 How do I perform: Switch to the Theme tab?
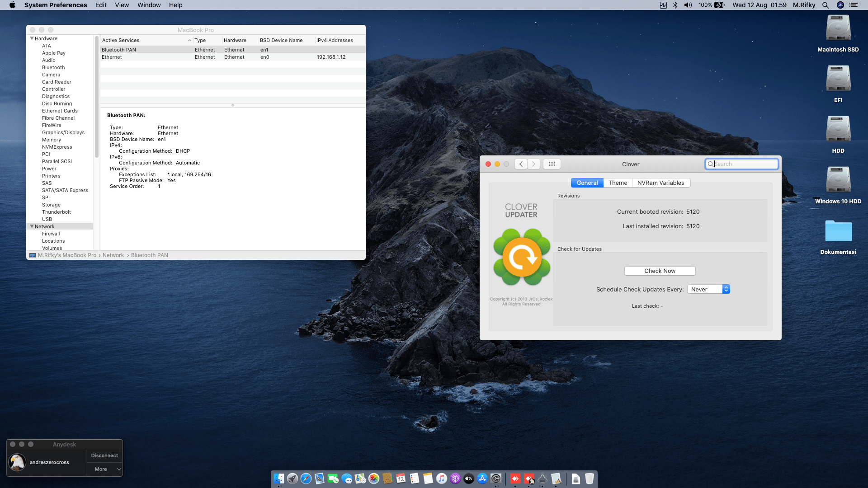[x=618, y=183]
